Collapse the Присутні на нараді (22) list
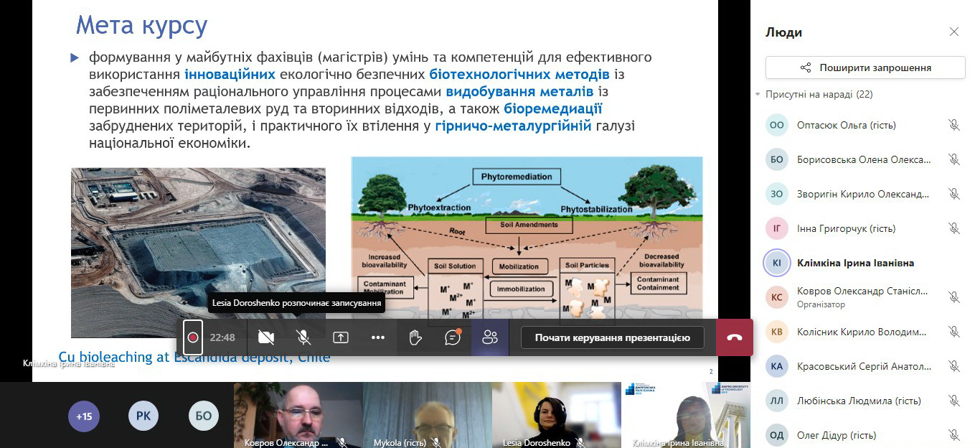The image size is (980, 448). (758, 95)
